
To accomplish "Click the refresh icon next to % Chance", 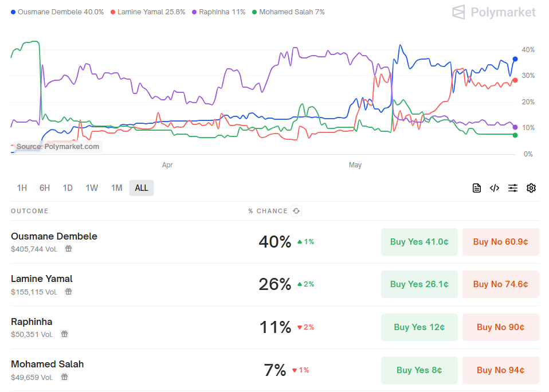I will click(x=296, y=211).
